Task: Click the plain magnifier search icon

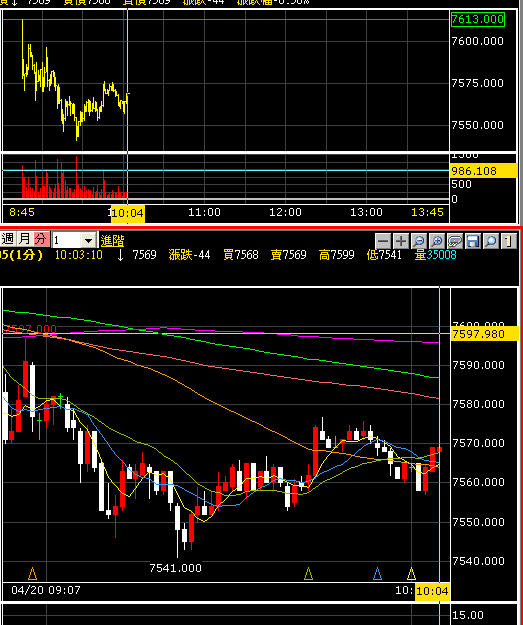Action: tap(491, 241)
